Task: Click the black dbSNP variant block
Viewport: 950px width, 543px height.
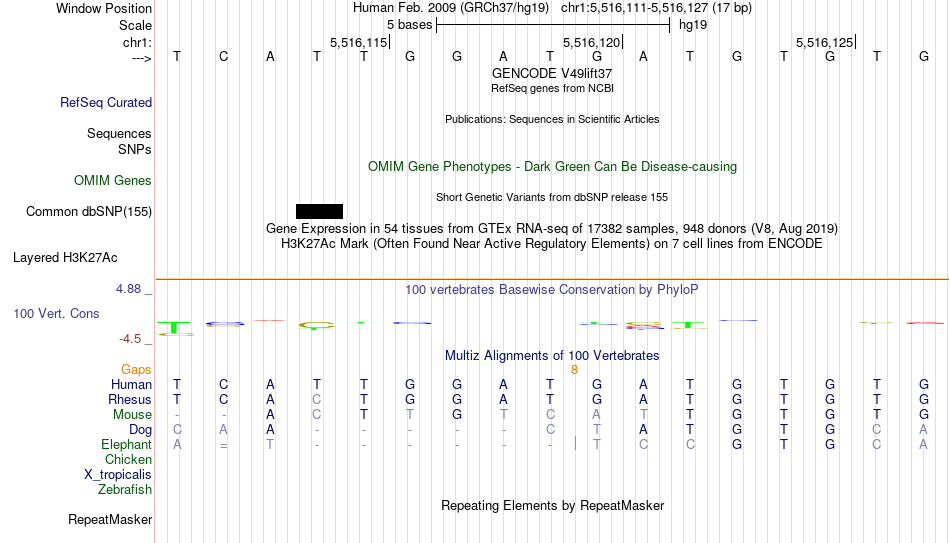Action: tap(319, 212)
